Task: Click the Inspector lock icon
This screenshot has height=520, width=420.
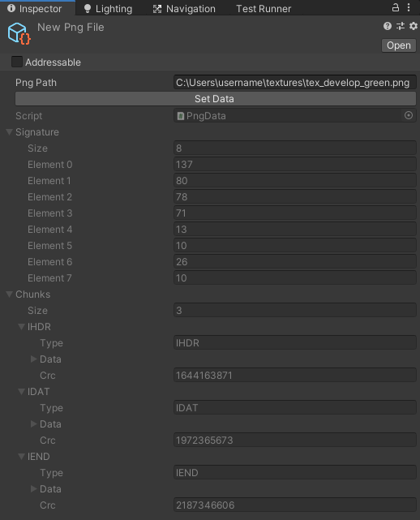Action: 395,7
